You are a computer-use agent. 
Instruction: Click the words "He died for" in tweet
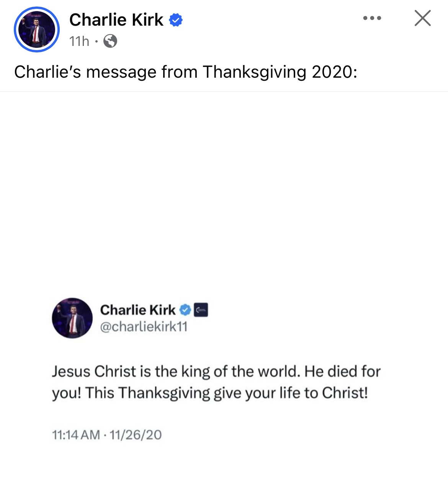tap(342, 371)
